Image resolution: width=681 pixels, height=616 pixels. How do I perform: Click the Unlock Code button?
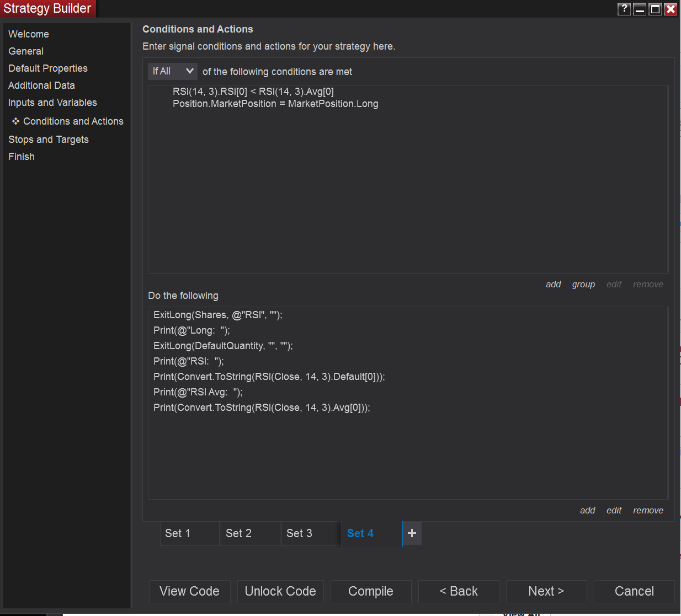click(280, 591)
